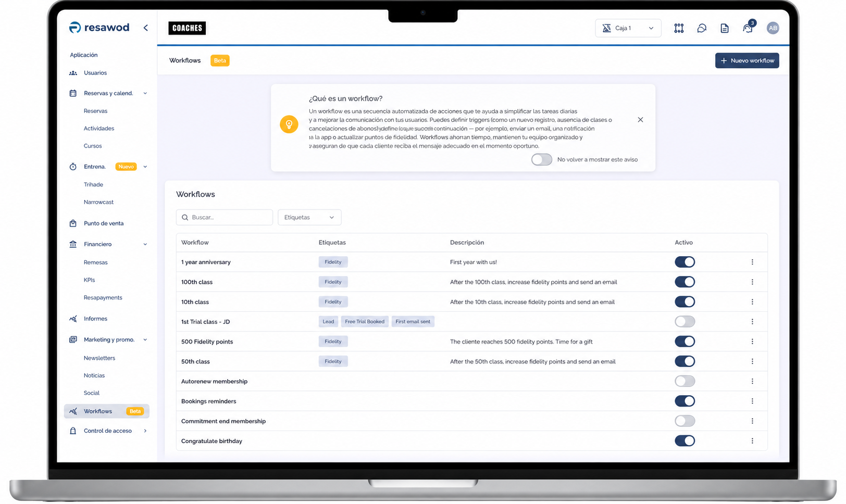Open the document icon in header
Viewport: 846px width, 504px height.
point(725,28)
